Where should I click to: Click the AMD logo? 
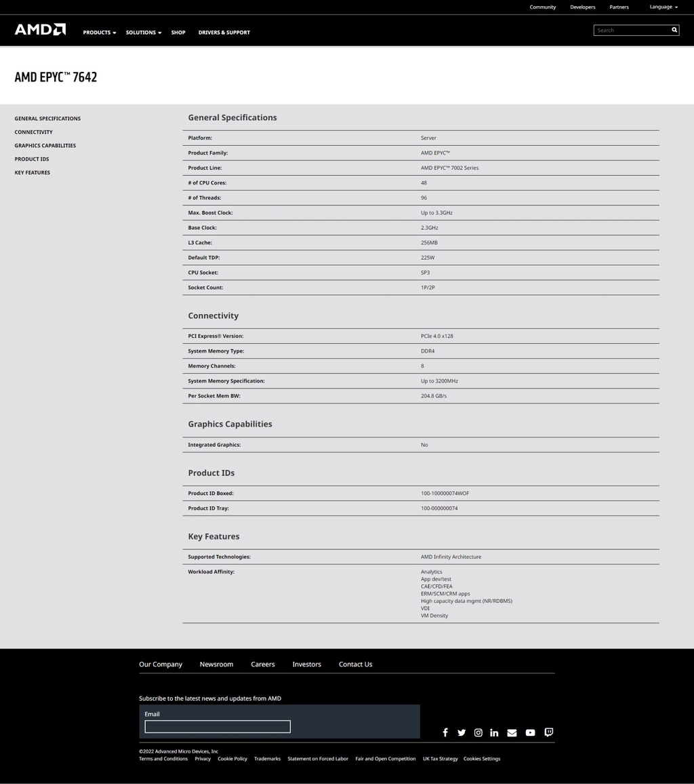point(40,29)
